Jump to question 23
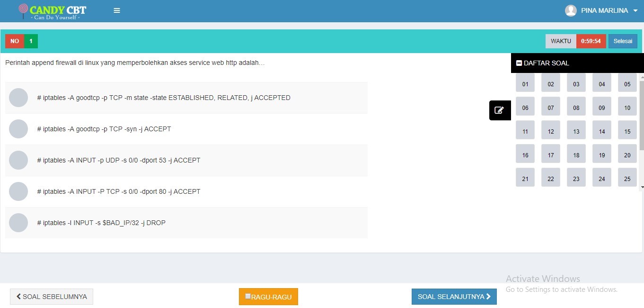Image resolution: width=644 pixels, height=308 pixels. tap(576, 178)
